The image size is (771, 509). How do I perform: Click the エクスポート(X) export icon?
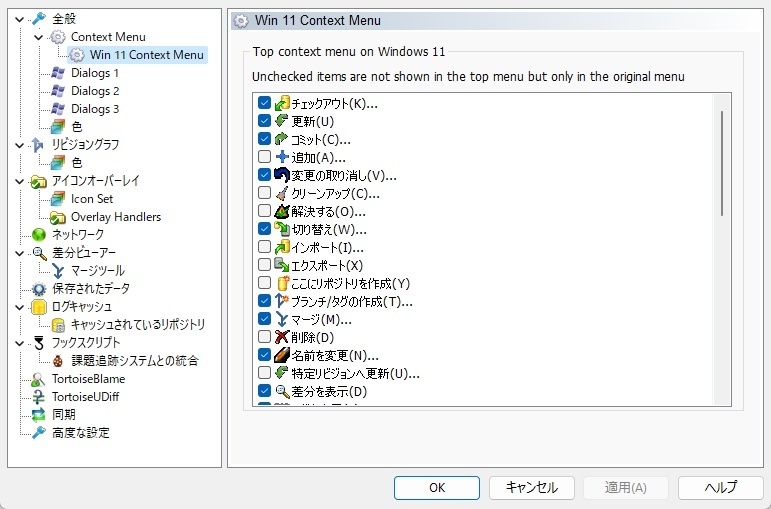coord(282,266)
